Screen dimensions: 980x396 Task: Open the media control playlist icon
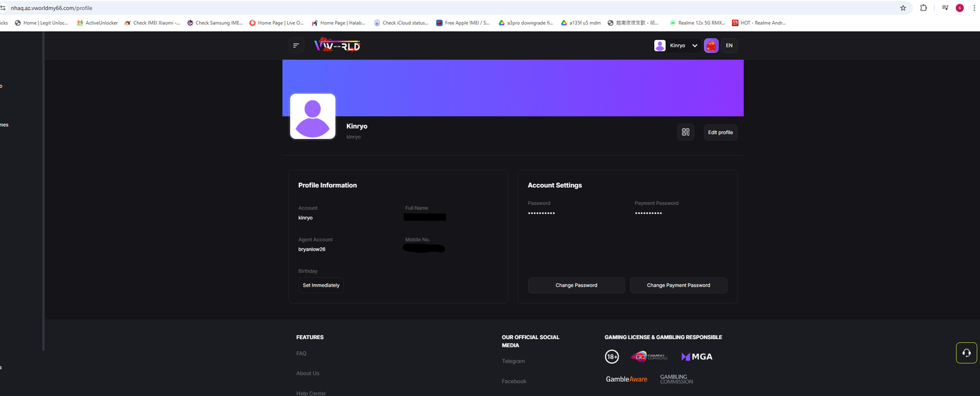tap(945, 8)
